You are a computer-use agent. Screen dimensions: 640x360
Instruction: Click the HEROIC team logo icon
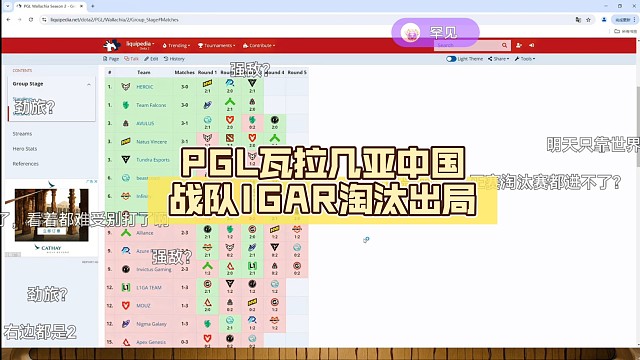pos(126,87)
